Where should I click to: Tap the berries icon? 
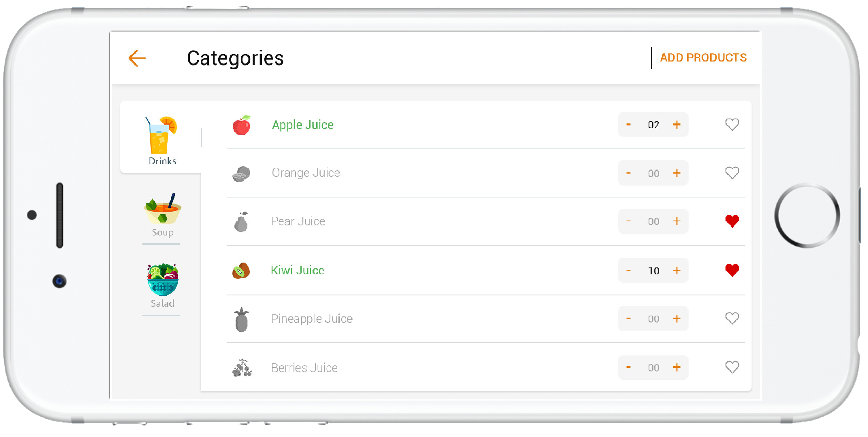[242, 368]
